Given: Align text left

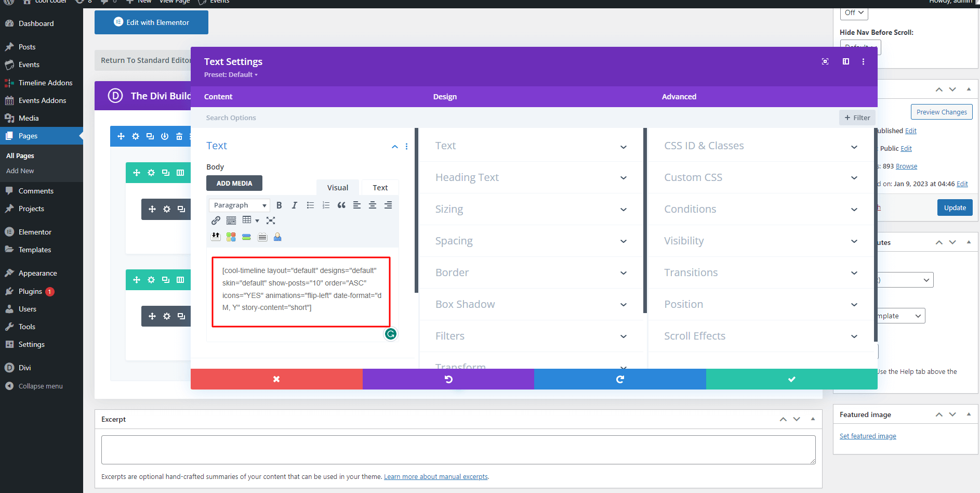Looking at the screenshot, I should (357, 205).
